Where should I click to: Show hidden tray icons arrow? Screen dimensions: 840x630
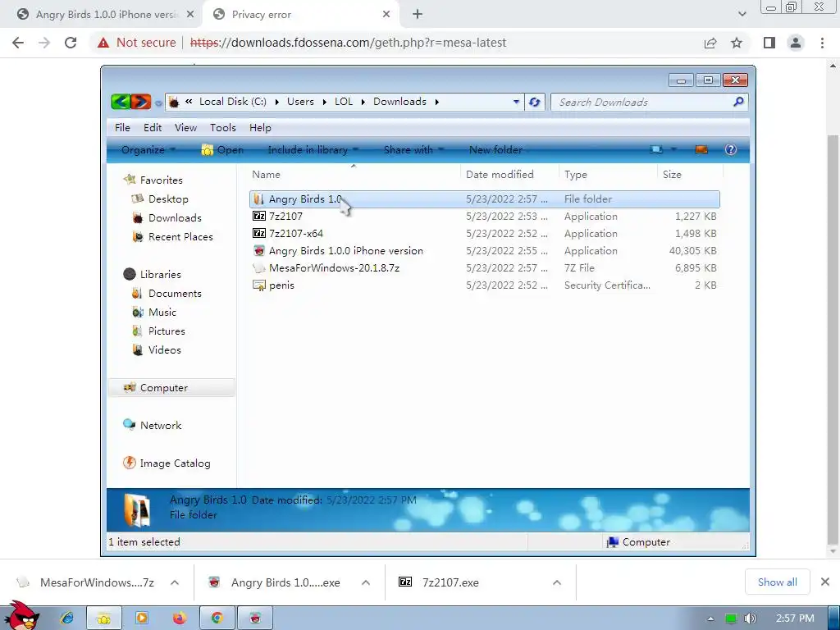[x=710, y=619]
